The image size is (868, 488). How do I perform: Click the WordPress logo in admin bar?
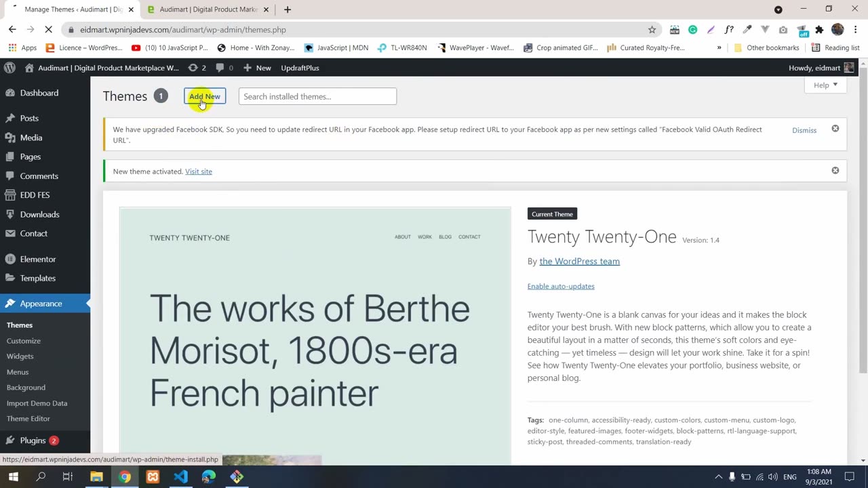coord(9,68)
